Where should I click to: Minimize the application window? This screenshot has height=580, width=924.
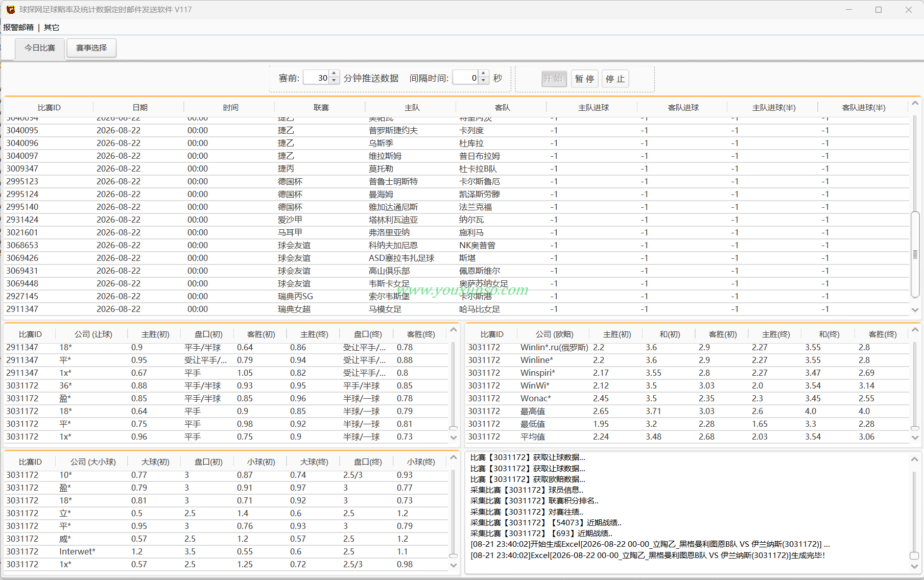click(849, 10)
